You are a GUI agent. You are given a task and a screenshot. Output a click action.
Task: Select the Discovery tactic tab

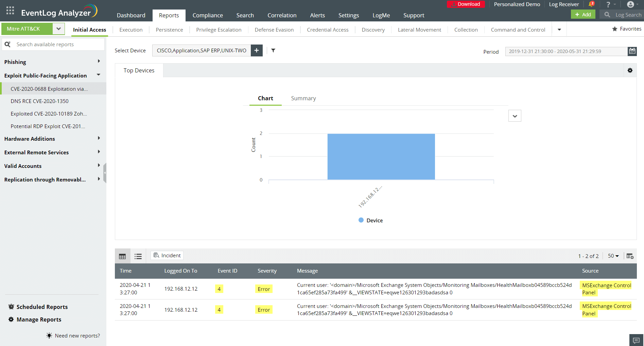(373, 30)
